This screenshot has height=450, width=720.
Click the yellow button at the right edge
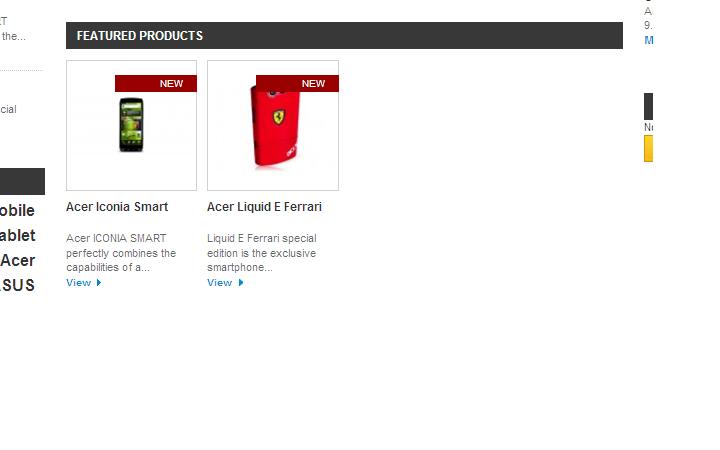[x=648, y=148]
